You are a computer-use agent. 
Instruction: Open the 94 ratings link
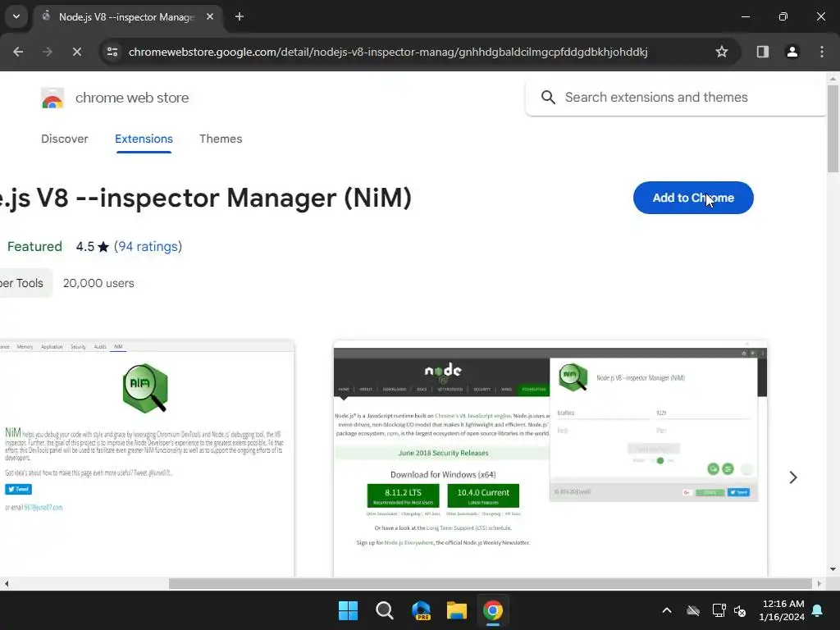(148, 246)
